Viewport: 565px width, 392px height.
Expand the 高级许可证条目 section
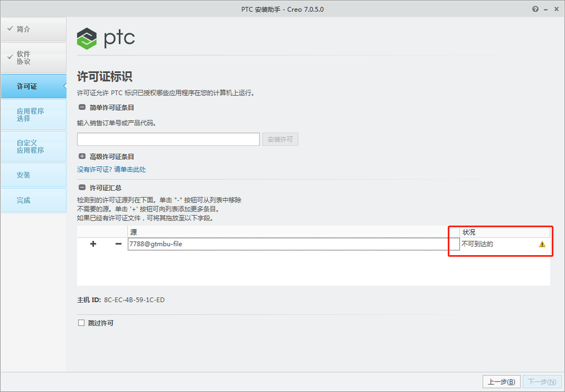coord(82,156)
